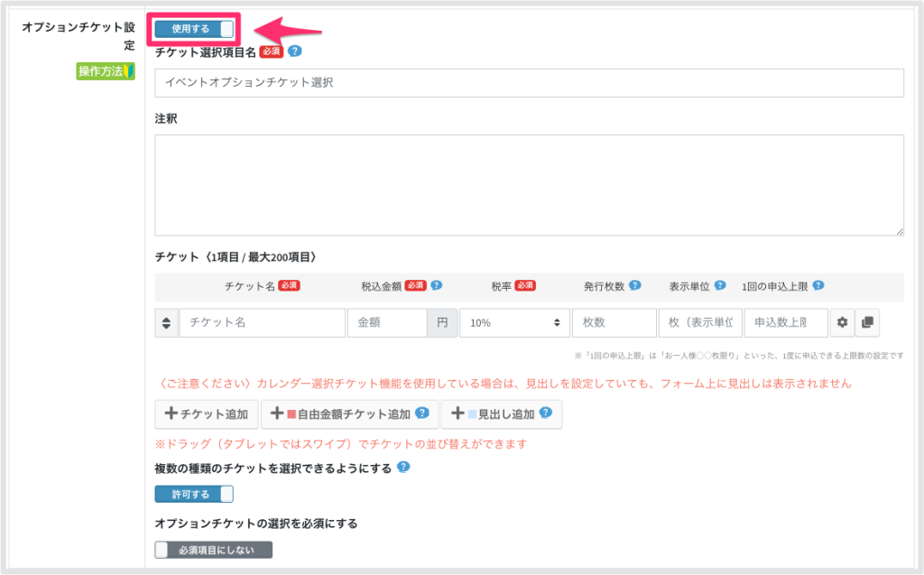
Task: Open help icon beside 複数の種類のチケット
Action: pos(403,467)
